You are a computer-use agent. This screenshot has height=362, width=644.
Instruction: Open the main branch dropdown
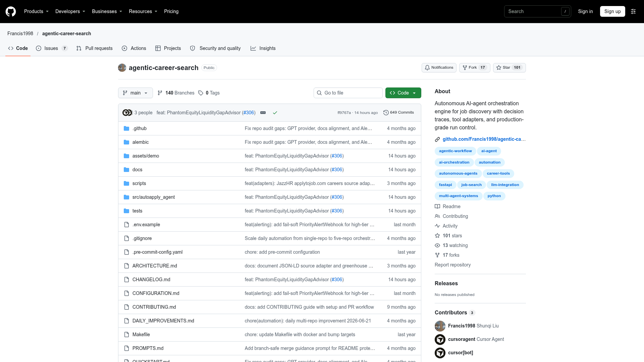coord(136,93)
